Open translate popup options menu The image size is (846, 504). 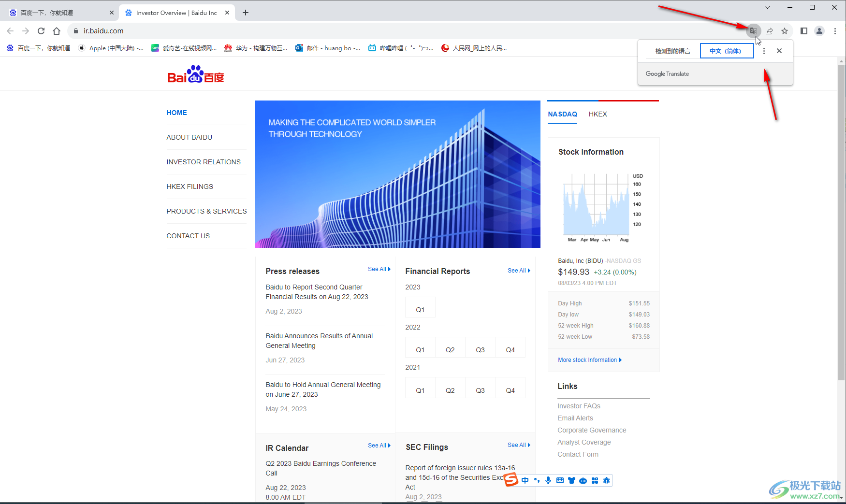[764, 51]
